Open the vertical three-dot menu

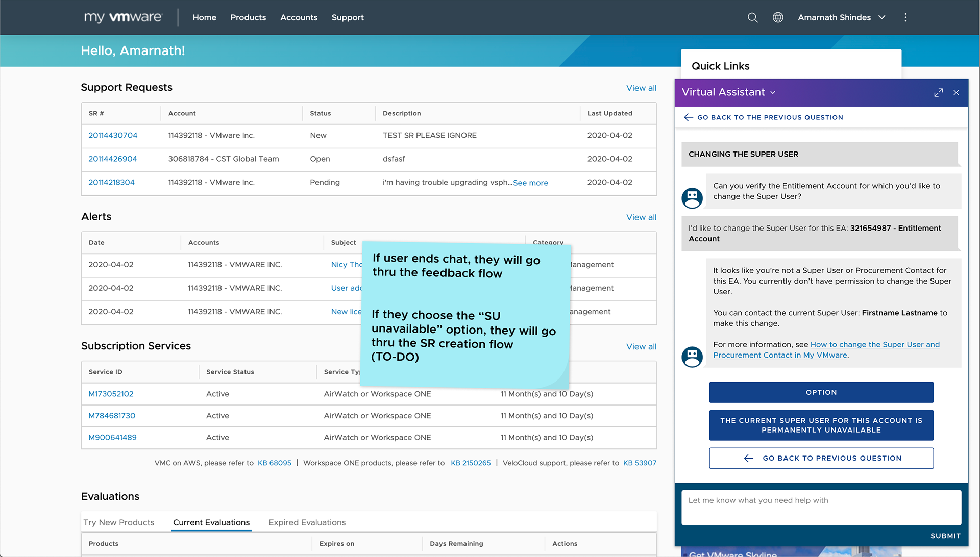click(905, 17)
